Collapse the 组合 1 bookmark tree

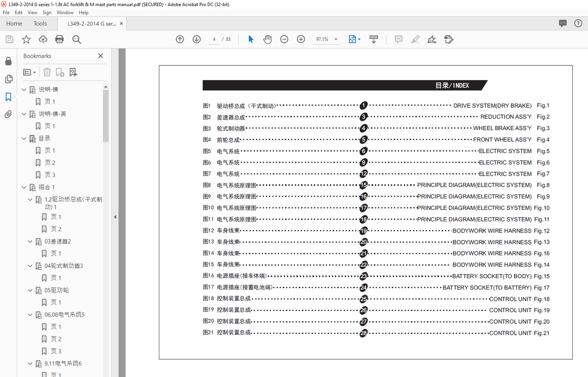tap(25, 188)
